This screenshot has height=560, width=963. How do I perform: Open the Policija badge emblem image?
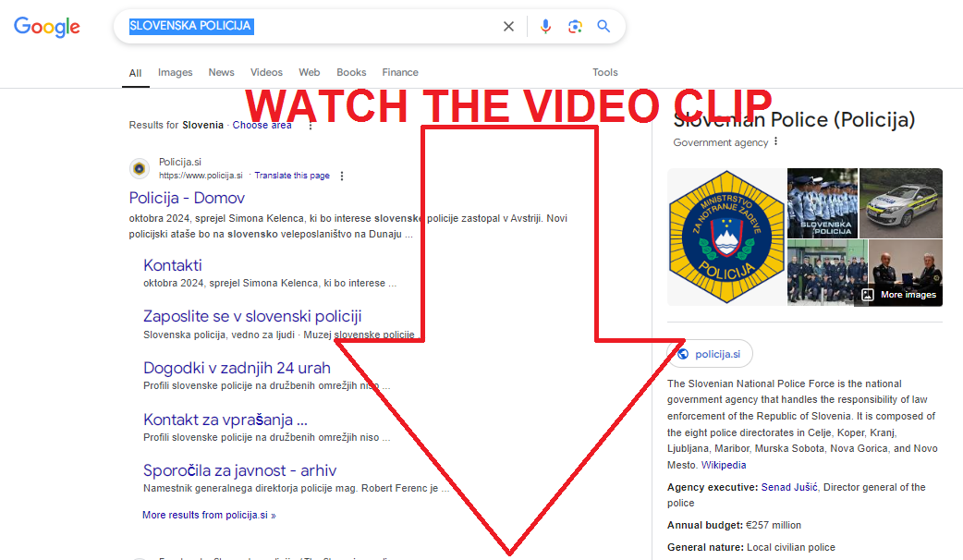tap(726, 237)
